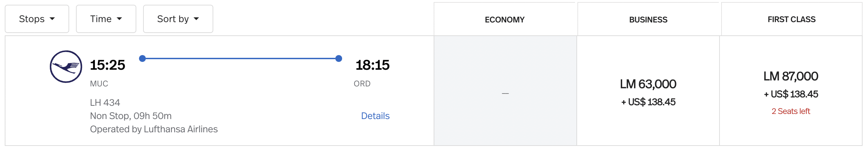Image resolution: width=868 pixels, height=151 pixels.
Task: Click the arrival dot on route line
Action: (x=338, y=58)
